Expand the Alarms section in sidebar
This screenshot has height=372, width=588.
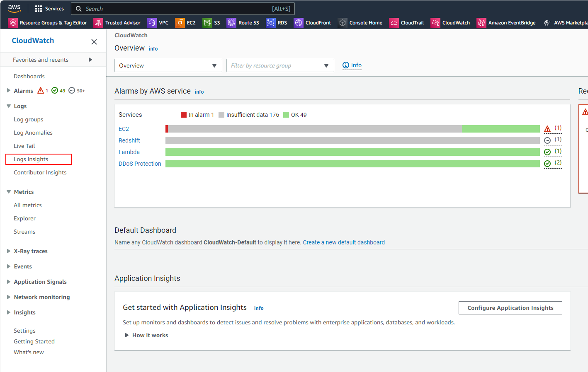(9, 90)
